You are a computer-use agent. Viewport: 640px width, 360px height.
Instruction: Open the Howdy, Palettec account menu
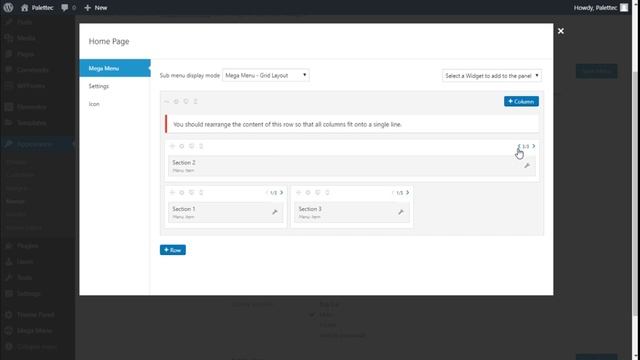[601, 7]
